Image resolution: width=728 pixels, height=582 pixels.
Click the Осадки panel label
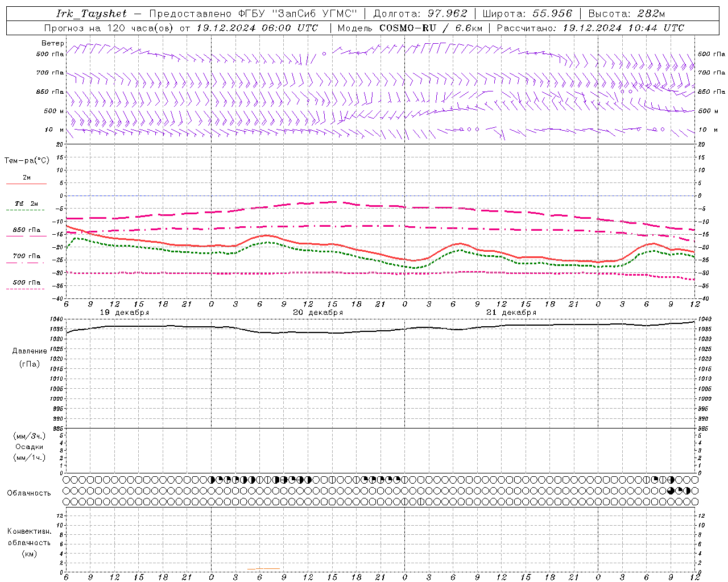click(30, 447)
